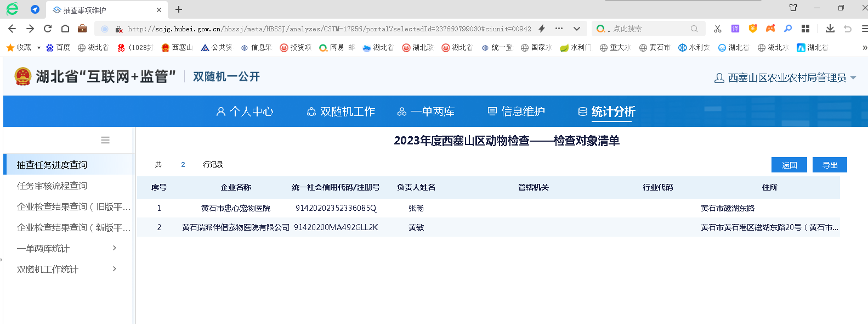This screenshot has width=868, height=324.
Task: Open the 西塞山区农业农村局管理员 user dropdown
Action: pyautogui.click(x=785, y=78)
